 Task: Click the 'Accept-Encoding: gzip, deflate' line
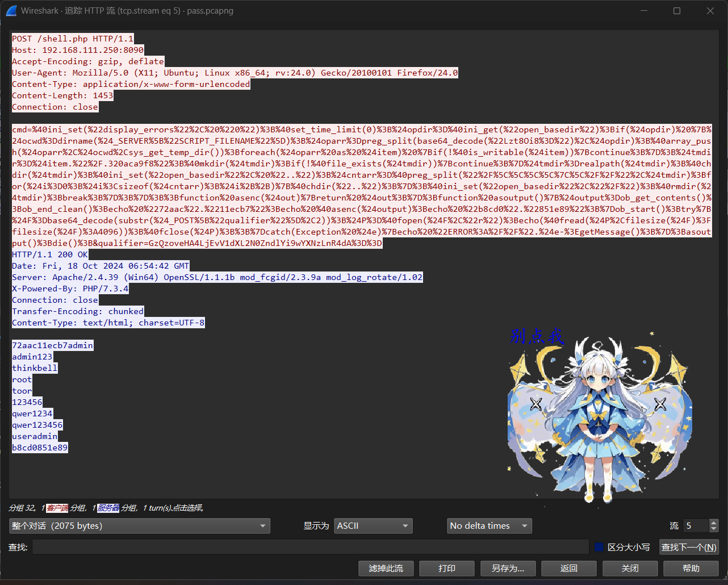88,61
